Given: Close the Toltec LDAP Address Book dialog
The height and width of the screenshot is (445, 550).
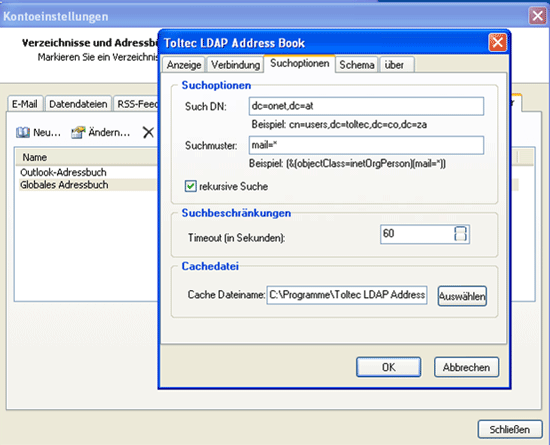Looking at the screenshot, I should [x=497, y=43].
